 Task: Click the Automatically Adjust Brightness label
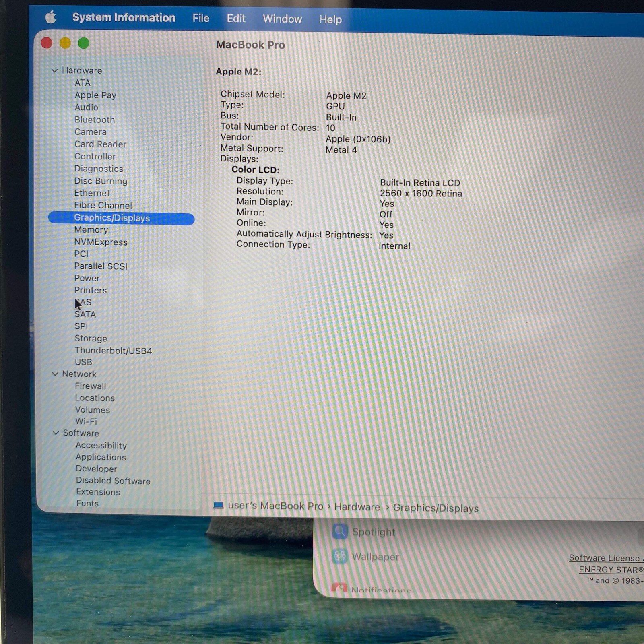[x=304, y=234]
